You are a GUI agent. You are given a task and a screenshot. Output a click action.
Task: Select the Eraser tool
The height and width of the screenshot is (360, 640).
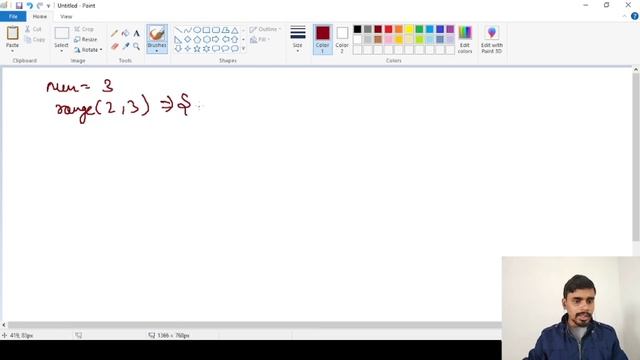[x=115, y=46]
